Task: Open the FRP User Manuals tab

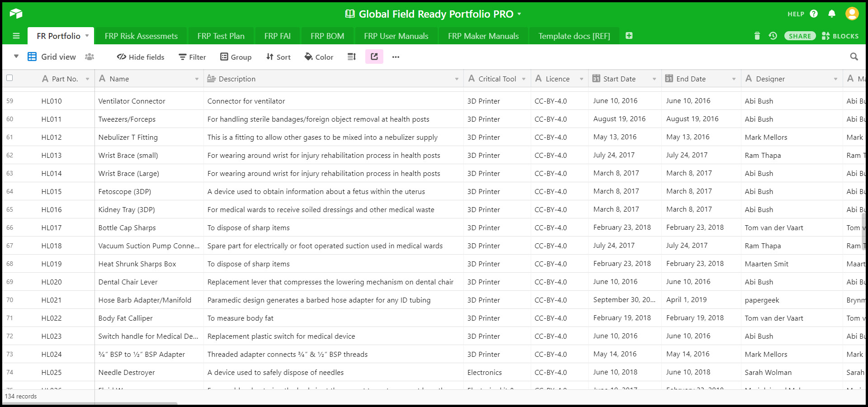Action: pos(396,36)
